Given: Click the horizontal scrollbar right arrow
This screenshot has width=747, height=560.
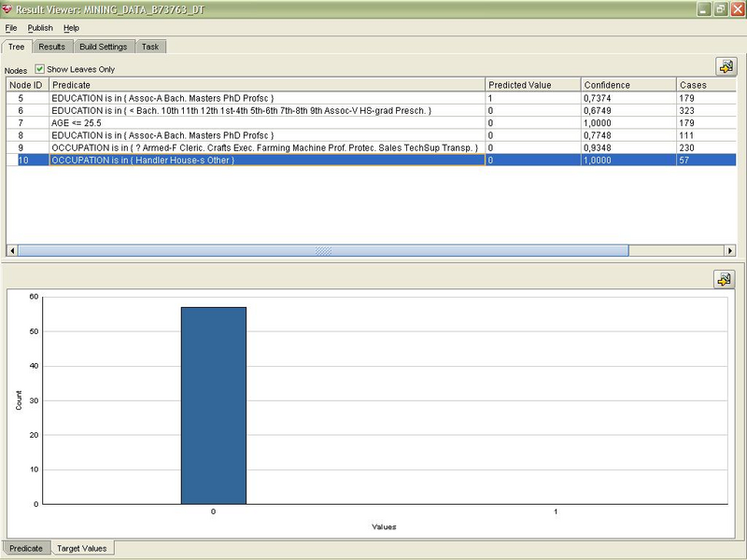Looking at the screenshot, I should coord(730,250).
